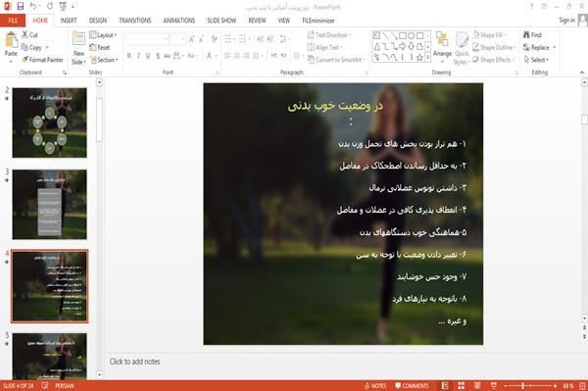
Task: Switch to Slide Sorter view icon
Action: (462, 386)
